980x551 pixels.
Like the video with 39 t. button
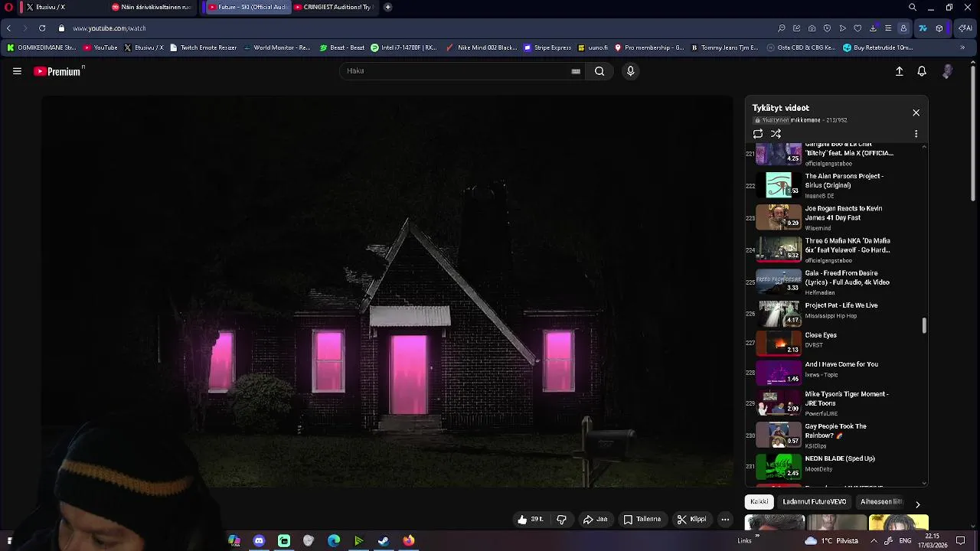[x=531, y=520]
